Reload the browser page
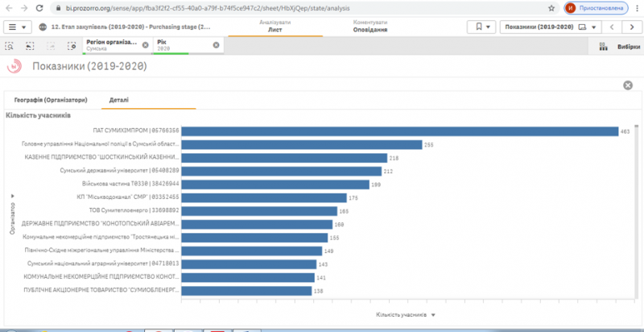This screenshot has width=644, height=332. pos(39,8)
